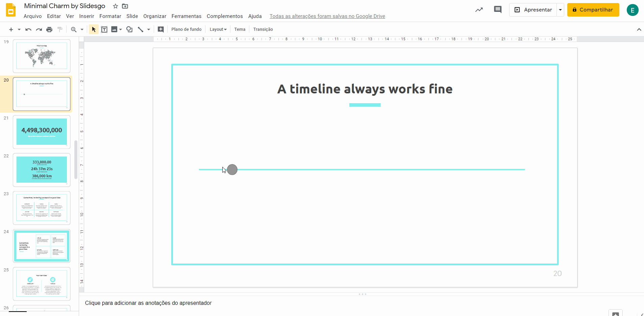Select the paint format tool

[60, 29]
